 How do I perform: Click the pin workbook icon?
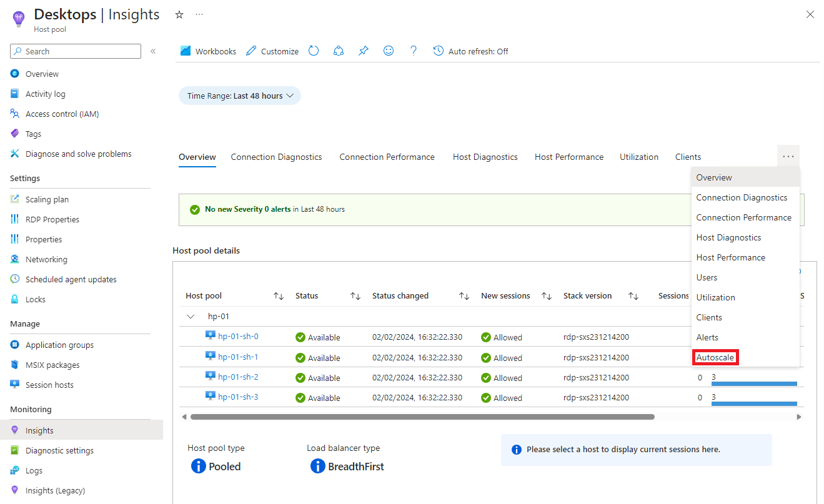pos(364,51)
